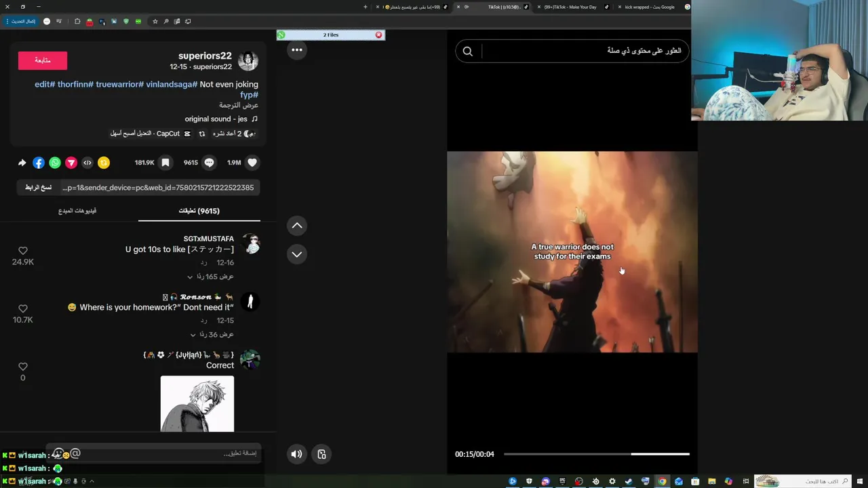The width and height of the screenshot is (868, 488).
Task: Open the #truewarrior hashtag
Action: [119, 85]
